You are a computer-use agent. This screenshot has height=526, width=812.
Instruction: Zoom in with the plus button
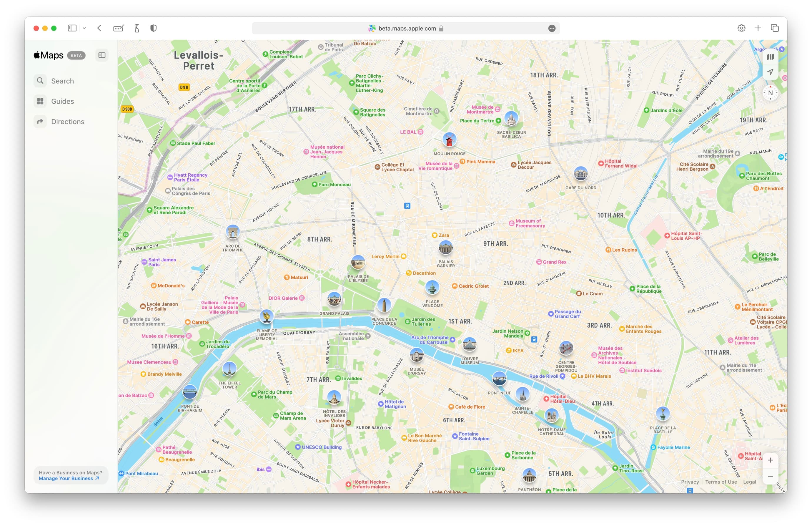[771, 460]
